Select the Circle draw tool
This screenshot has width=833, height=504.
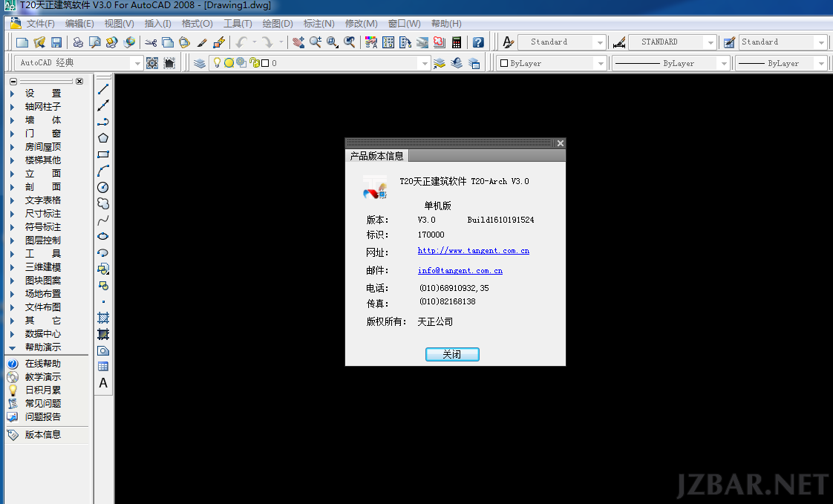(103, 187)
